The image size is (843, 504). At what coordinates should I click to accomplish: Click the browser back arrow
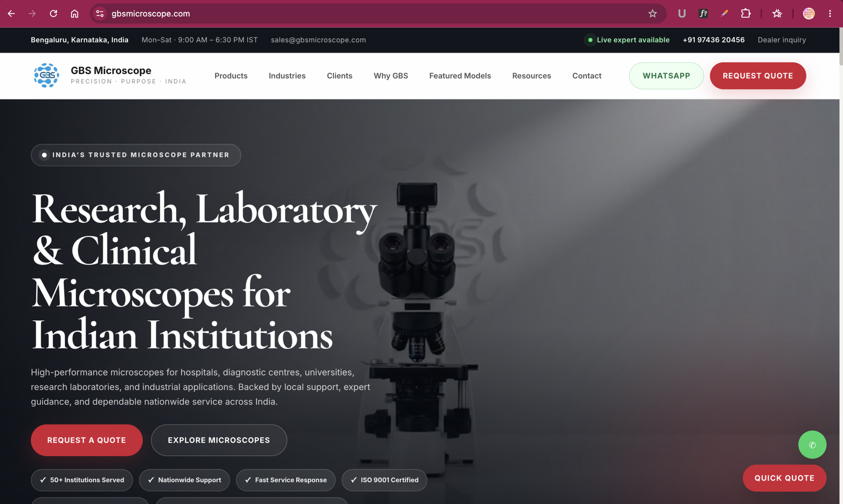11,14
